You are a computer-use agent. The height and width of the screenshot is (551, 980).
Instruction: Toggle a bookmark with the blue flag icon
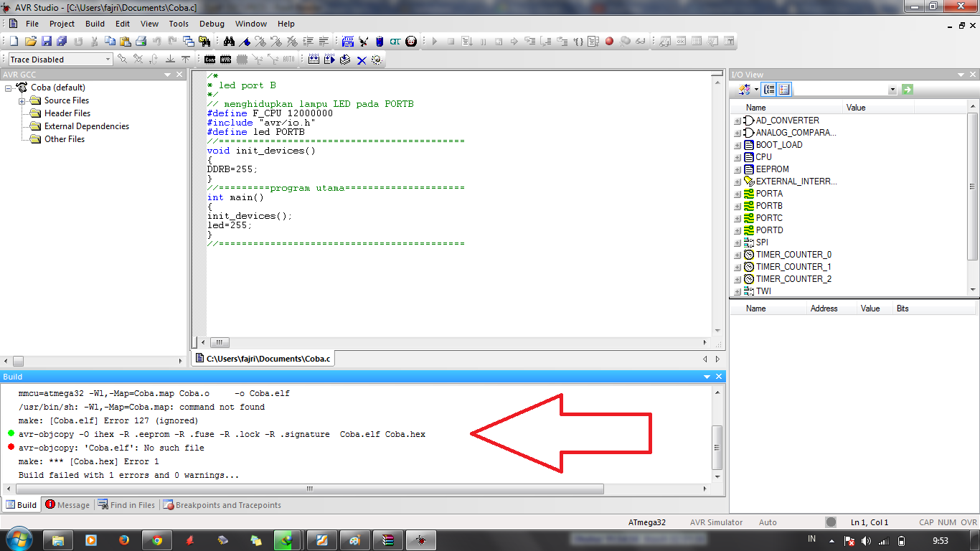pos(245,41)
